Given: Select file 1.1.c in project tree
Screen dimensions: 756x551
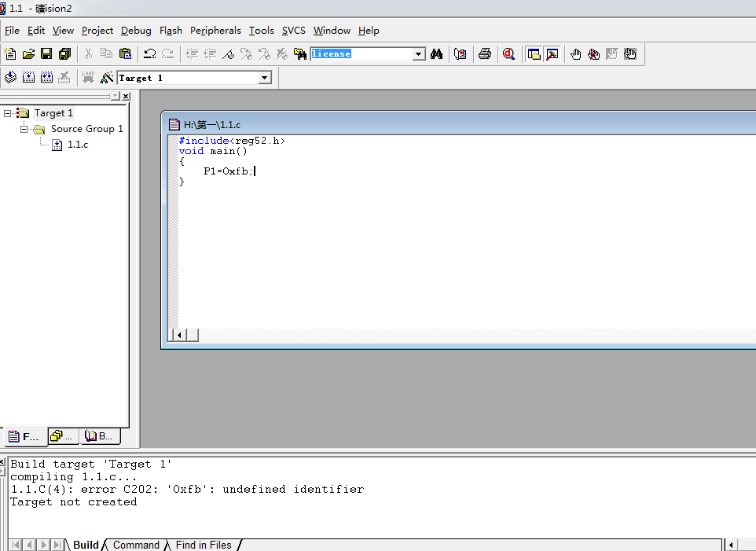Looking at the screenshot, I should (78, 144).
